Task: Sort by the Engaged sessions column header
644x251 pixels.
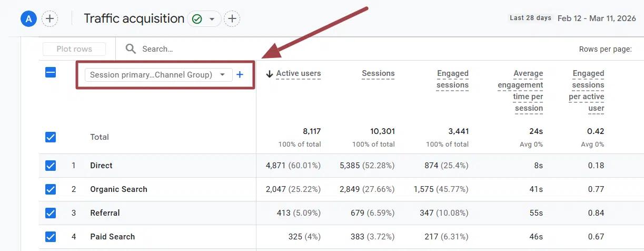Action: coord(452,79)
